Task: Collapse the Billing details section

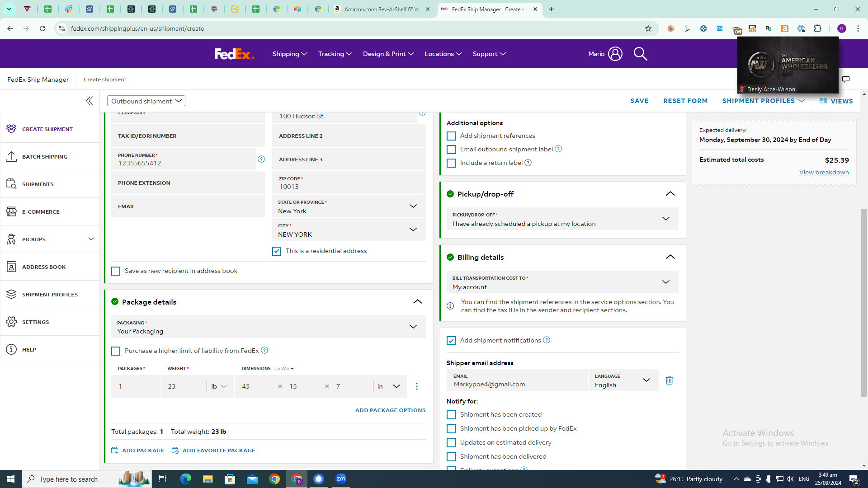Action: tap(670, 257)
